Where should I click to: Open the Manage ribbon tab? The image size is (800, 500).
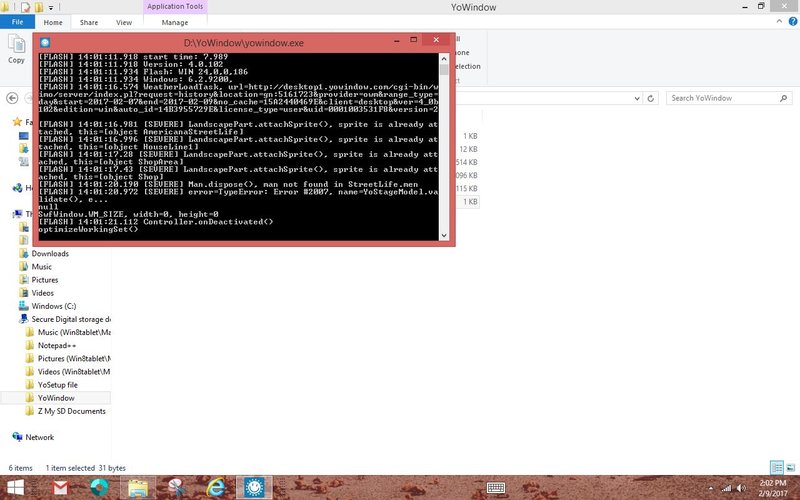(175, 22)
